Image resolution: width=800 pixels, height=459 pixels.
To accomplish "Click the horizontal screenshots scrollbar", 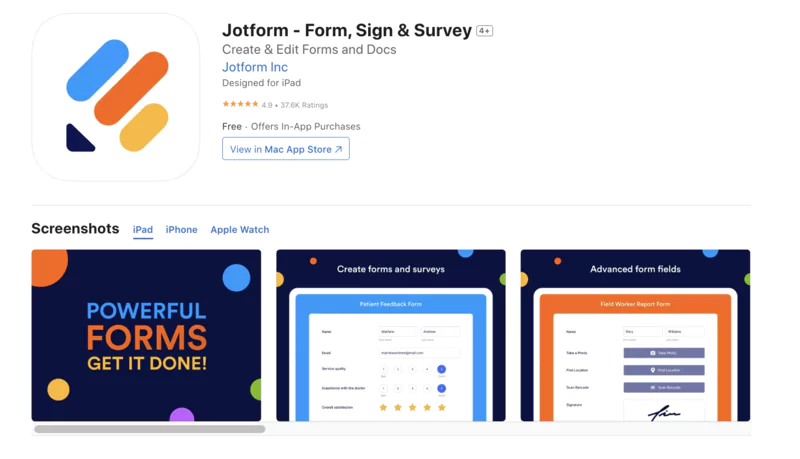I will pos(149,429).
